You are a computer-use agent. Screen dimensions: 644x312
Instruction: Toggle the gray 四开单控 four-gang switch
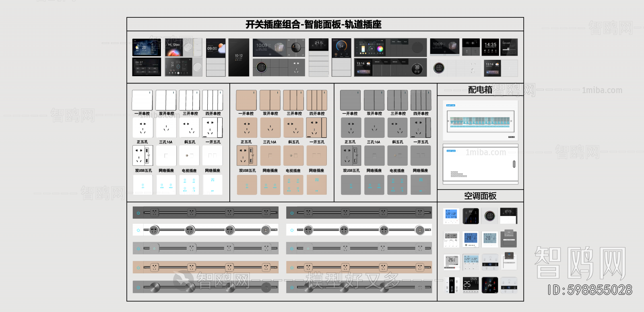pos(421,100)
